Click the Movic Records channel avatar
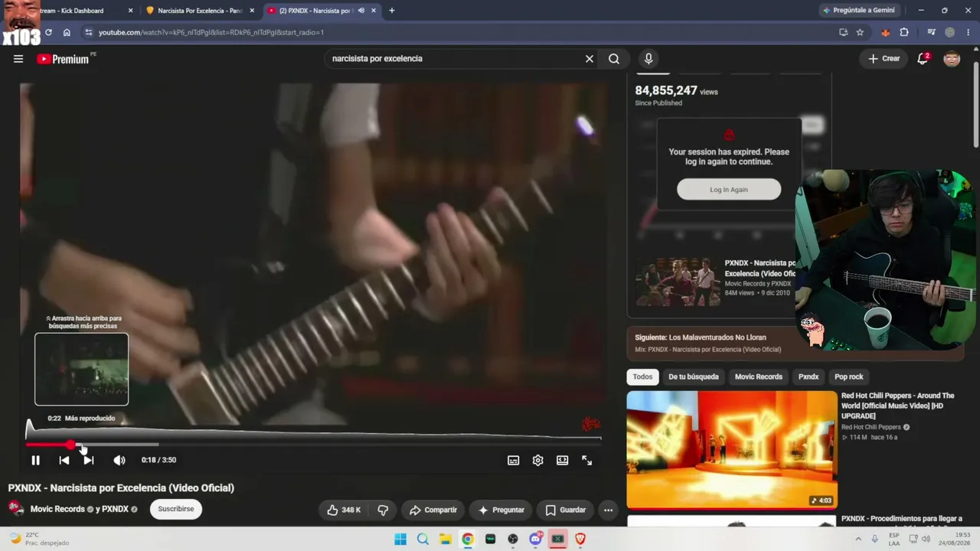Image resolution: width=980 pixels, height=551 pixels. click(x=15, y=508)
